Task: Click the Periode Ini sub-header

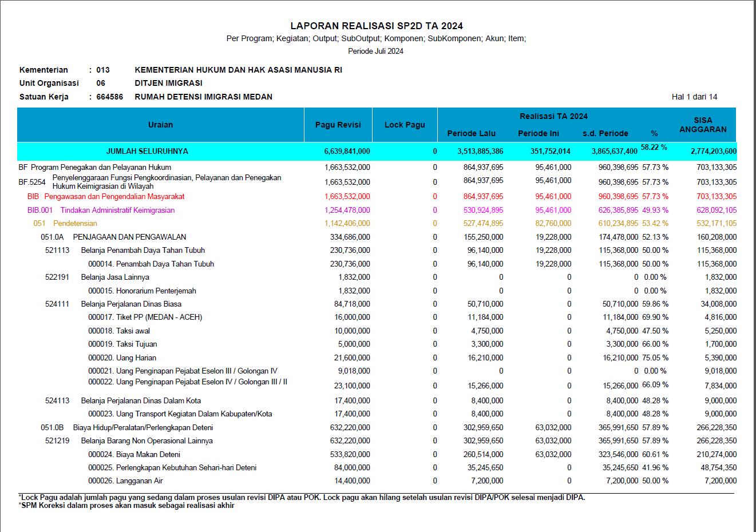Action: point(538,133)
